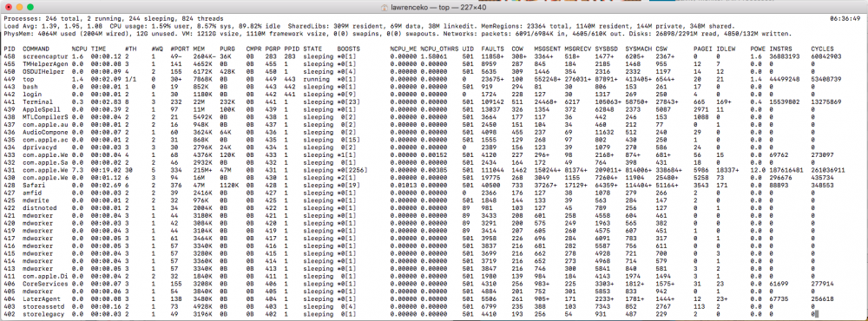The height and width of the screenshot is (321, 868).
Task: Click the terminal cursor block at the bottom right
Action: 817,313
